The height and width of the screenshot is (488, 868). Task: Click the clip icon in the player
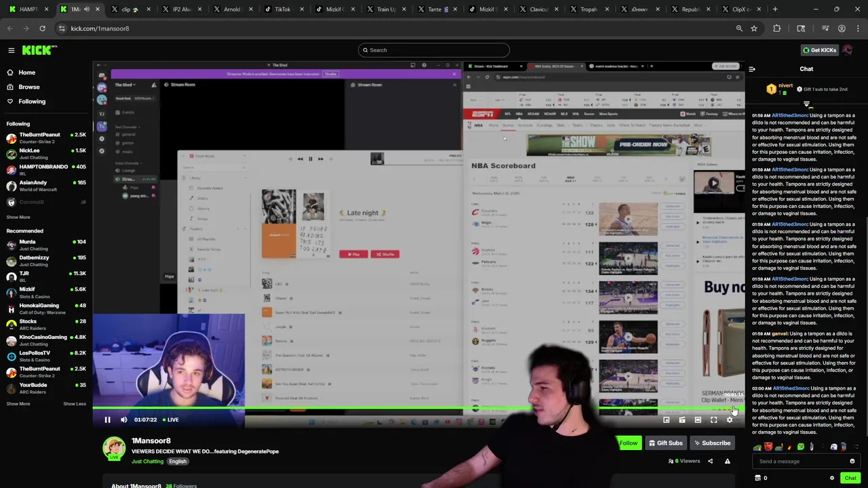coord(682,420)
